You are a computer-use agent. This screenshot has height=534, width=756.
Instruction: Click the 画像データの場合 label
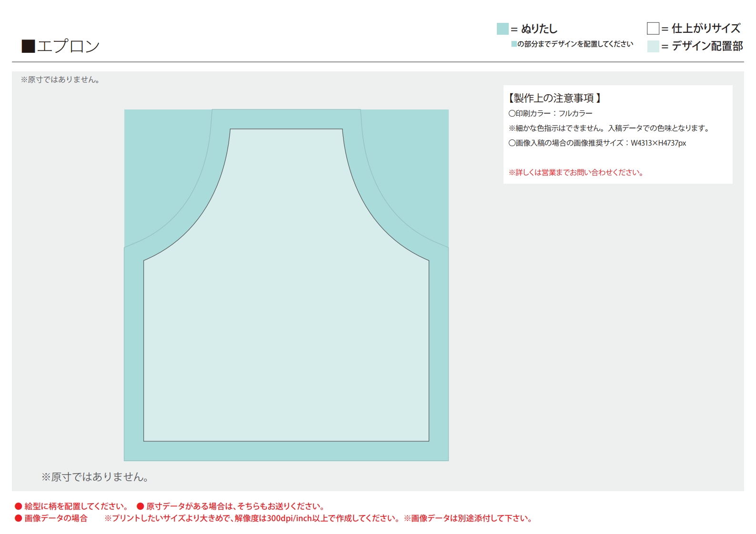(51, 518)
